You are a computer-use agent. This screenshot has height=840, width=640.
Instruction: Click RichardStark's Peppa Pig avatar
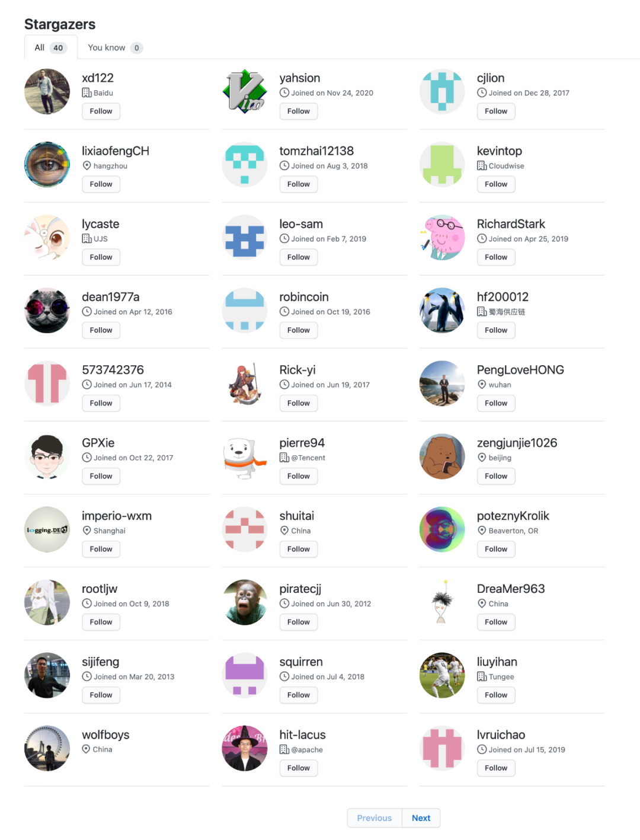click(x=442, y=238)
